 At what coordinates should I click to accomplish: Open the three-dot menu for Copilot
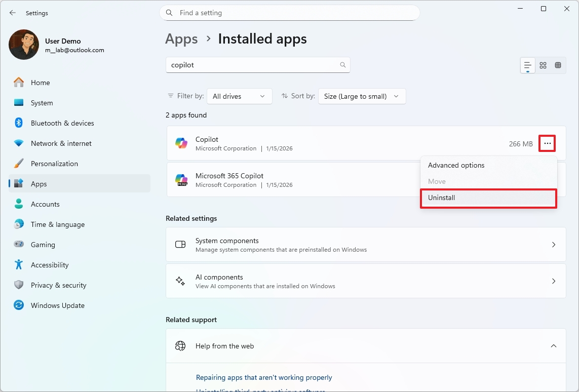pyautogui.click(x=547, y=143)
